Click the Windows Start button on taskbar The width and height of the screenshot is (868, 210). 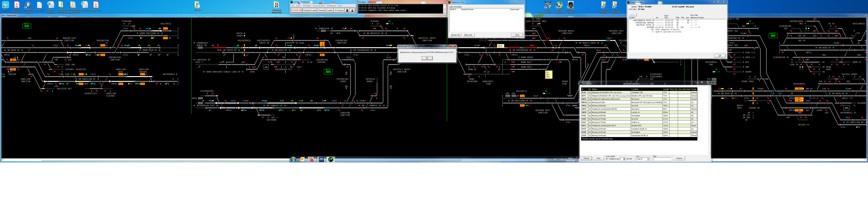tap(294, 159)
